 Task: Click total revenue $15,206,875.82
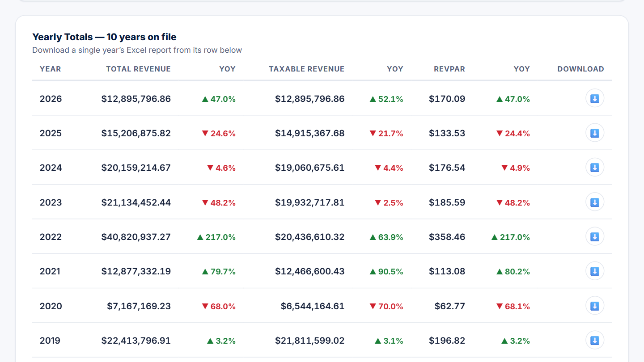click(x=136, y=133)
